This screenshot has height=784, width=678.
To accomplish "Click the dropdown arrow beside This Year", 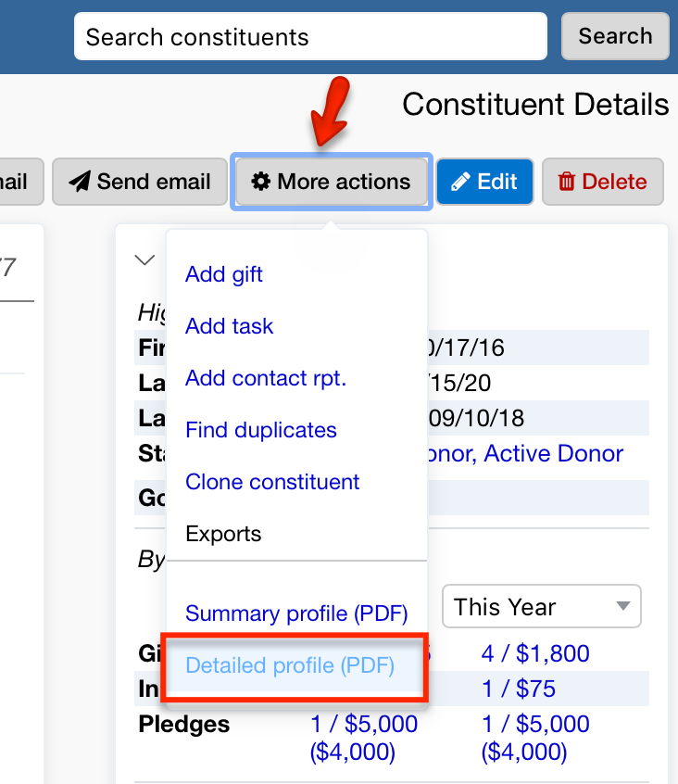I will coord(622,606).
